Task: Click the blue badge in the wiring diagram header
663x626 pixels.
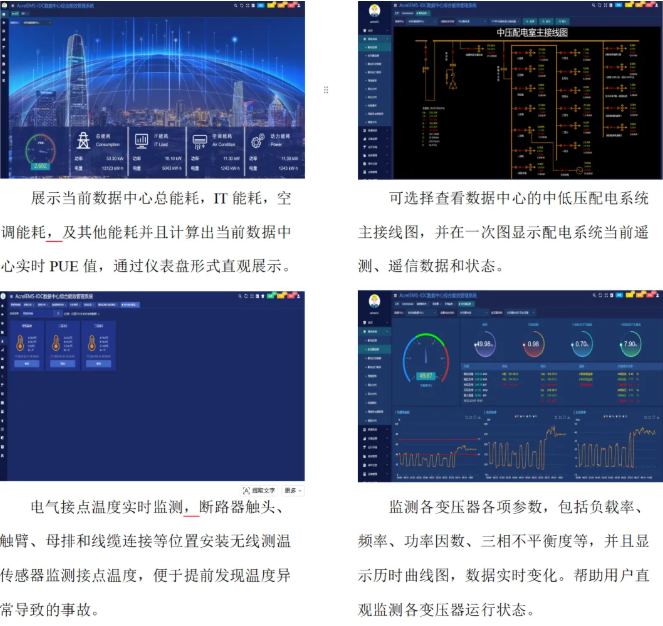Action: 619,5
